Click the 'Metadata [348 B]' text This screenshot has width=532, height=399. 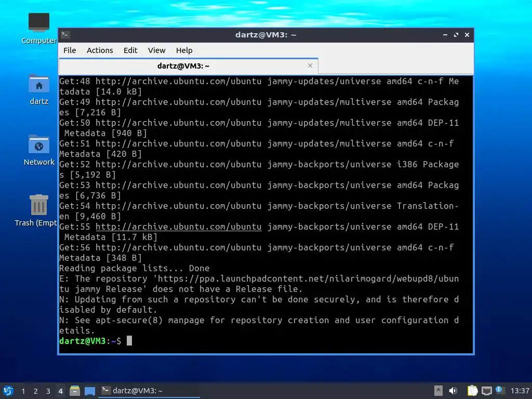tap(100, 258)
